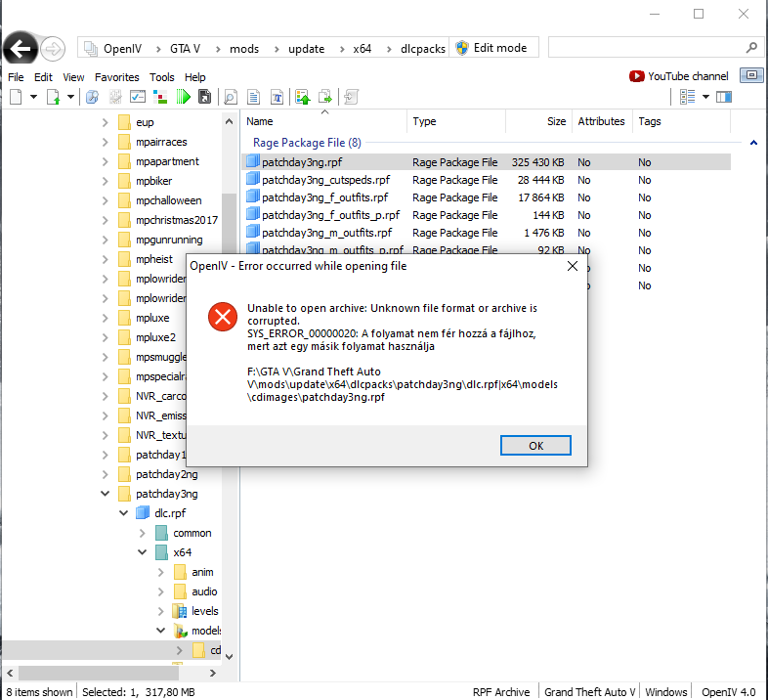Image resolution: width=768 pixels, height=700 pixels.
Task: Click the update breadcrumb segment
Action: click(306, 49)
